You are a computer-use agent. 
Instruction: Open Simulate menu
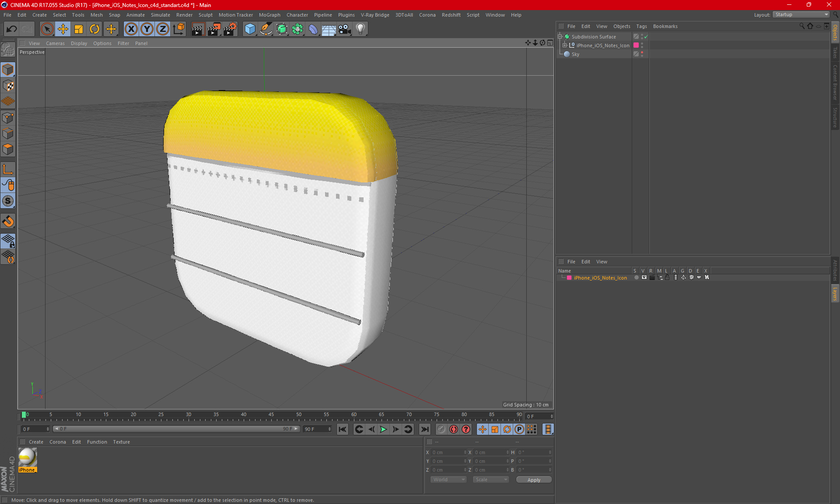click(x=161, y=15)
